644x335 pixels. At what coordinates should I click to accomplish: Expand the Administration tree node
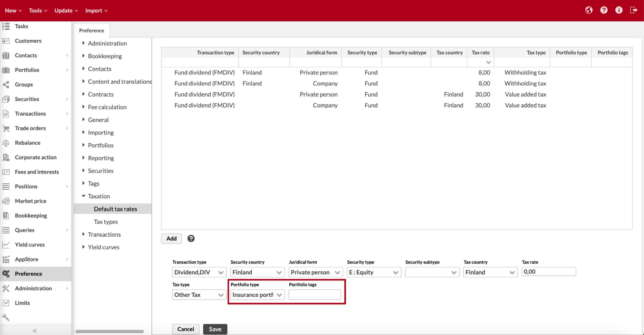tap(83, 43)
